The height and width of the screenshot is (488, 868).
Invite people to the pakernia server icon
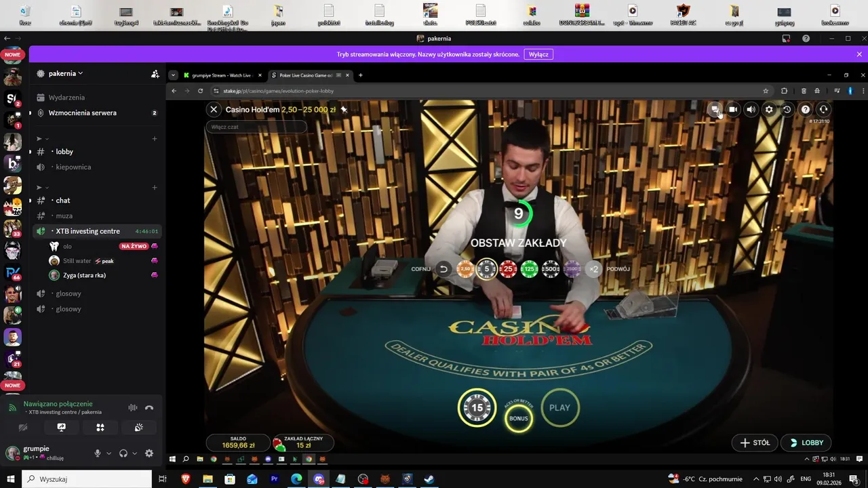click(155, 74)
